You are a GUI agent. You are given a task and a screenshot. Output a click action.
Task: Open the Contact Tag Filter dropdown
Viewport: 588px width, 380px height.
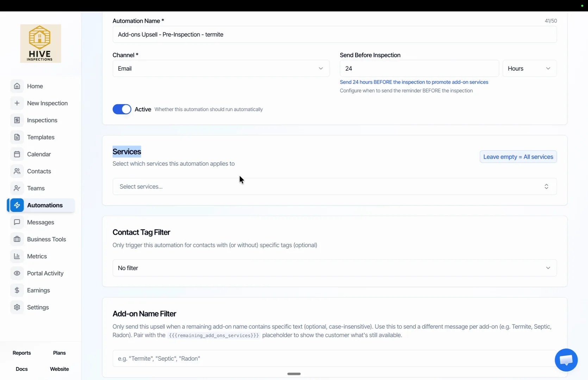334,268
